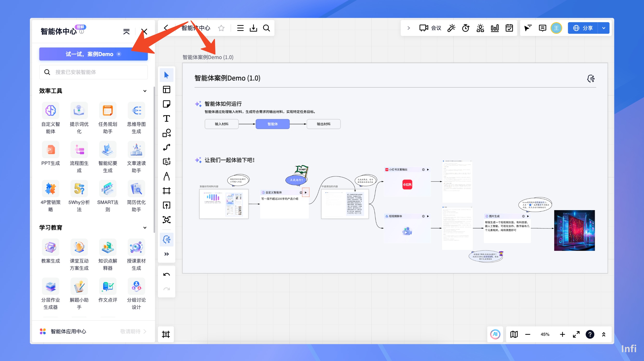Click the AI assistant button

point(495,334)
